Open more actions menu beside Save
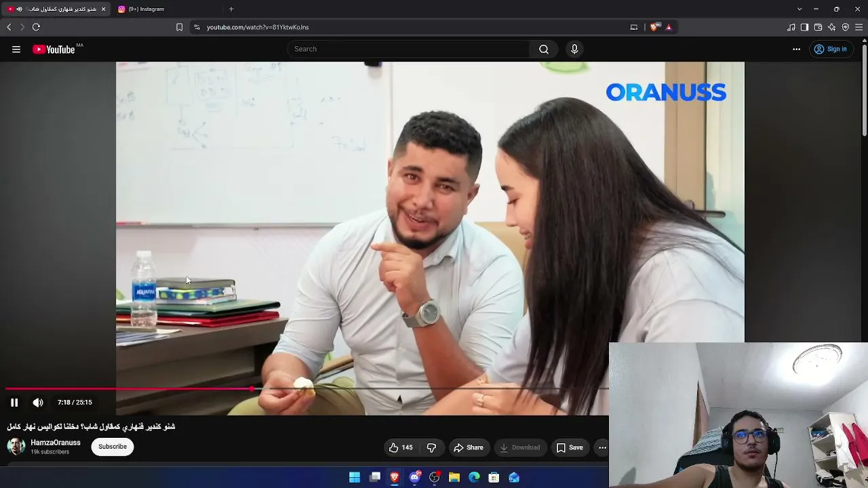The height and width of the screenshot is (488, 868). [x=602, y=447]
